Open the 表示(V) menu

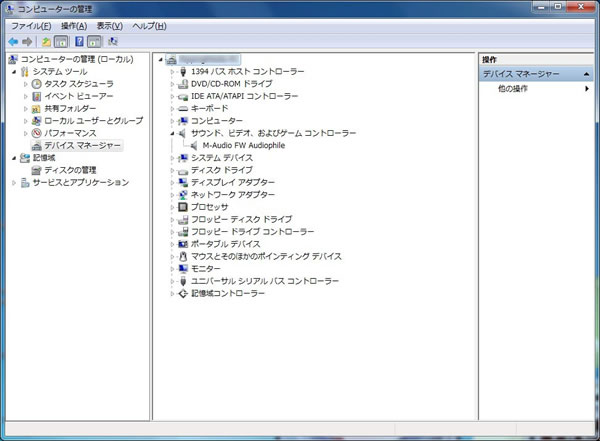click(109, 25)
